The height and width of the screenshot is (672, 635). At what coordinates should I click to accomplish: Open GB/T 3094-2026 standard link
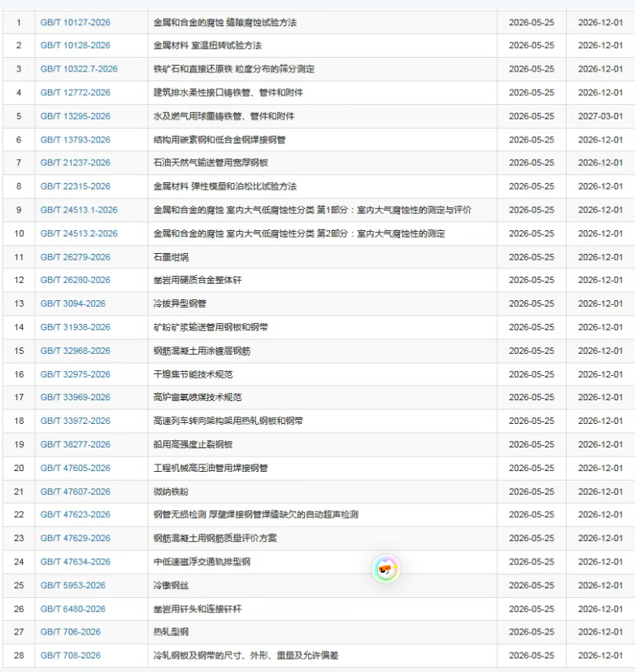pos(73,303)
